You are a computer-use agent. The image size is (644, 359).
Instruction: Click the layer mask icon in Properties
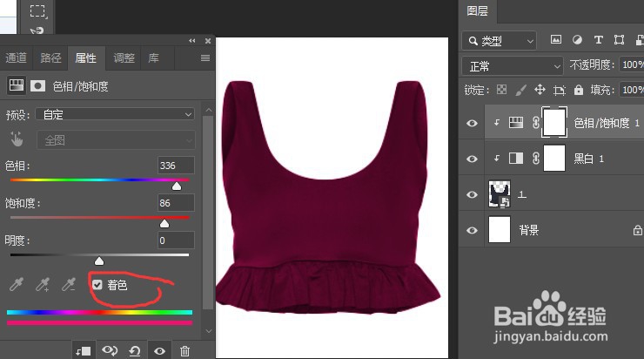click(x=37, y=85)
